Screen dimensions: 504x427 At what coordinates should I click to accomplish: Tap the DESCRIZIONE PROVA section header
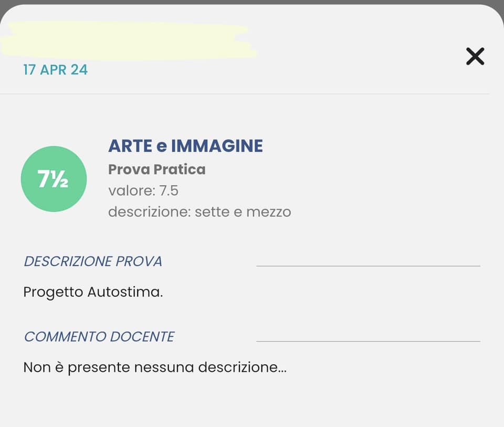(93, 261)
